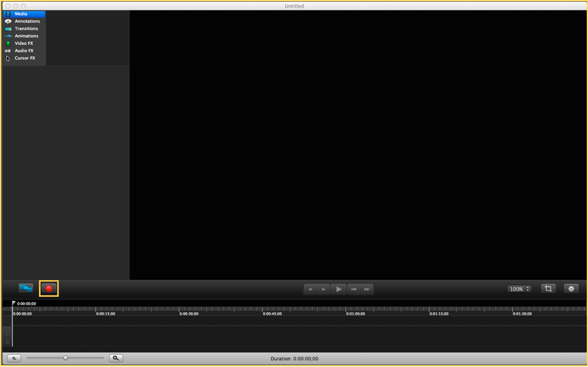This screenshot has height=367, width=588.
Task: Toggle track visibility eye icon
Action: pos(7,335)
